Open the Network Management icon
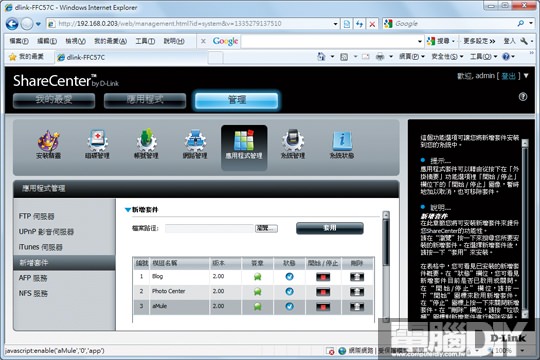Screen dimensions: 540x360 pos(195,145)
